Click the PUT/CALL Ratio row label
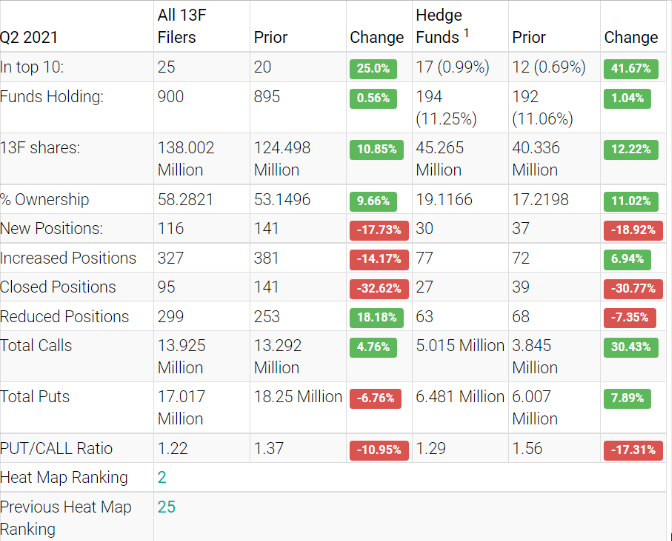This screenshot has height=541, width=672. click(x=56, y=448)
